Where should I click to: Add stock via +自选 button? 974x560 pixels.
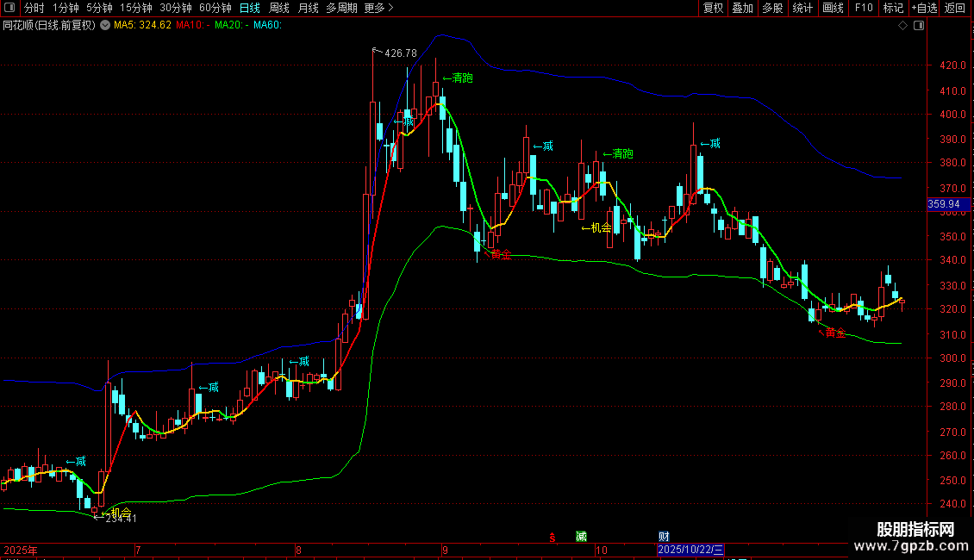pyautogui.click(x=924, y=8)
